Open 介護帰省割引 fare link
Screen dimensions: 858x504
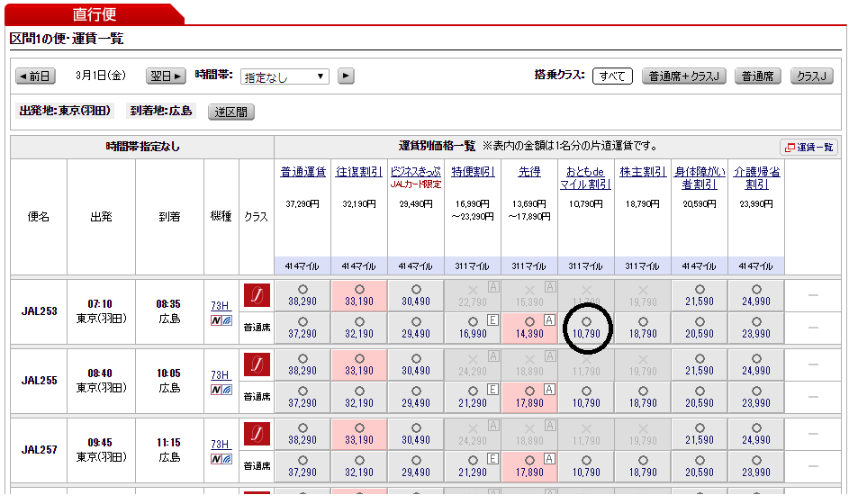pyautogui.click(x=756, y=178)
